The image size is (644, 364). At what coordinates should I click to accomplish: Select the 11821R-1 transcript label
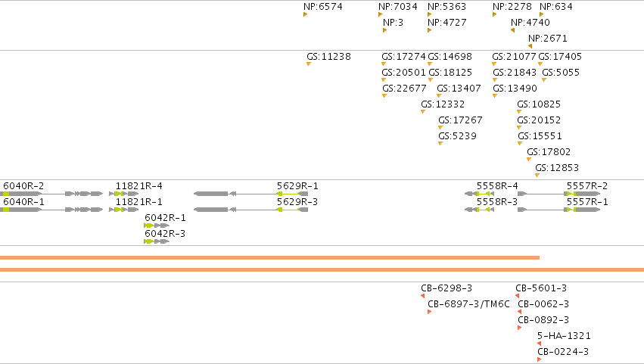(138, 202)
